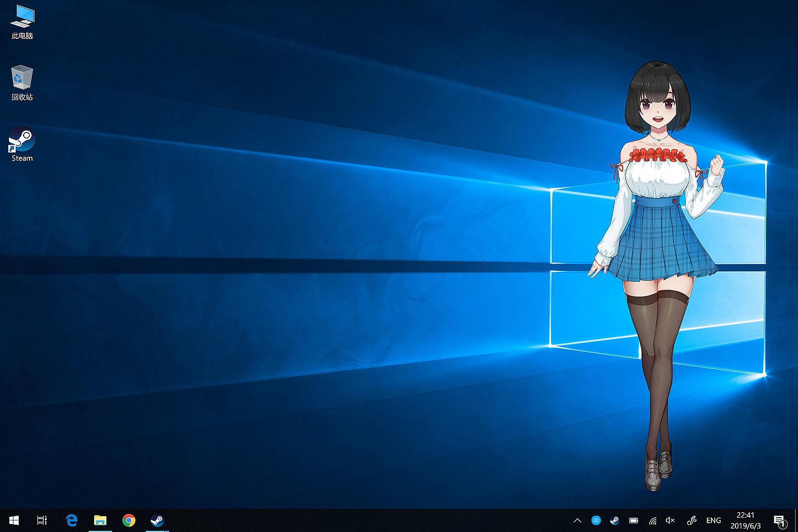
Task: Click the Steam icon in the system tray
Action: point(615,520)
